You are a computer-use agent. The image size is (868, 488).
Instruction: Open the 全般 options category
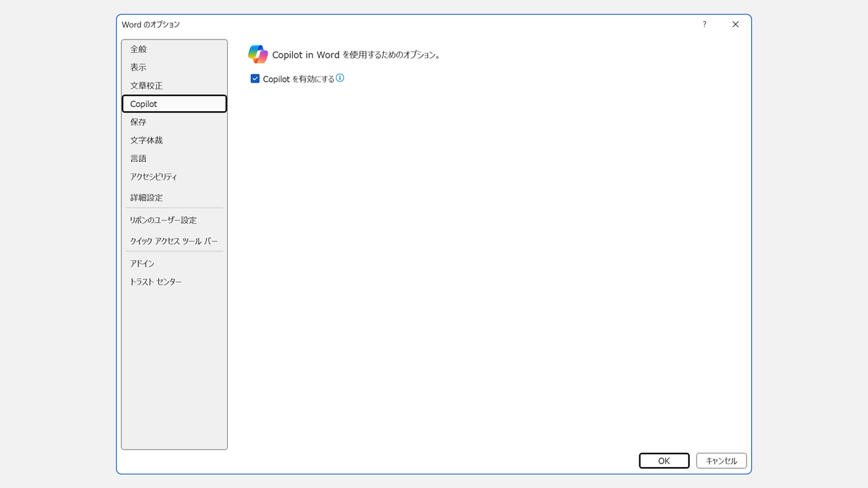(139, 49)
